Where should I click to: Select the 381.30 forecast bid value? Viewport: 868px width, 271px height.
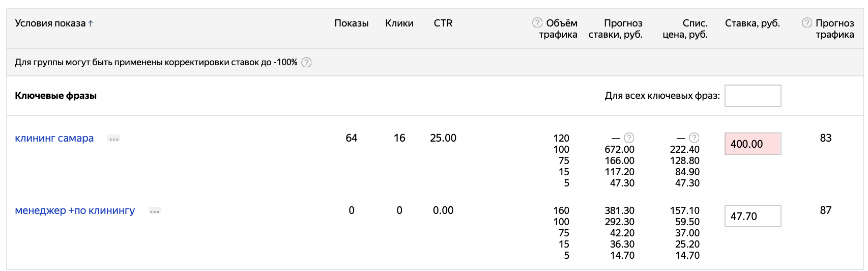[619, 210]
